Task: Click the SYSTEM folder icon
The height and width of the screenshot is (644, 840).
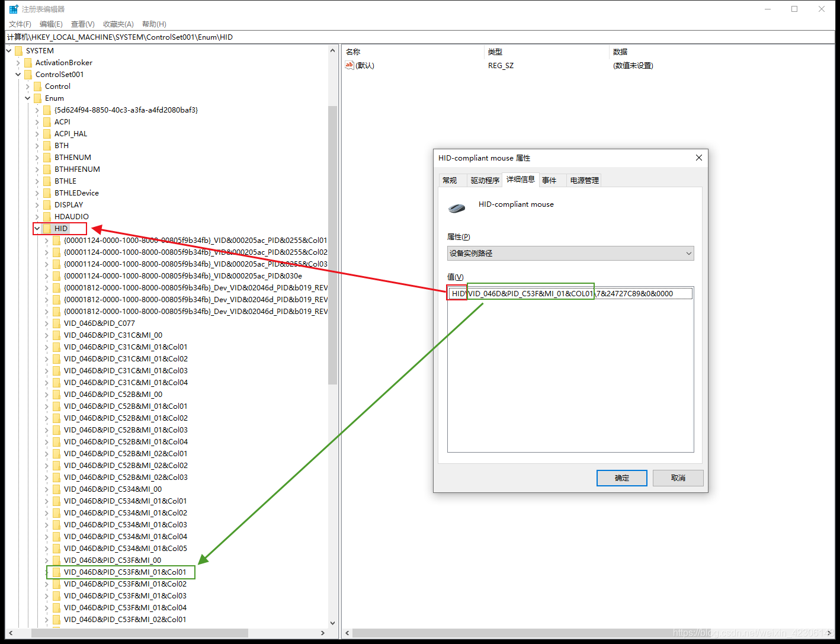Action: tap(18, 51)
